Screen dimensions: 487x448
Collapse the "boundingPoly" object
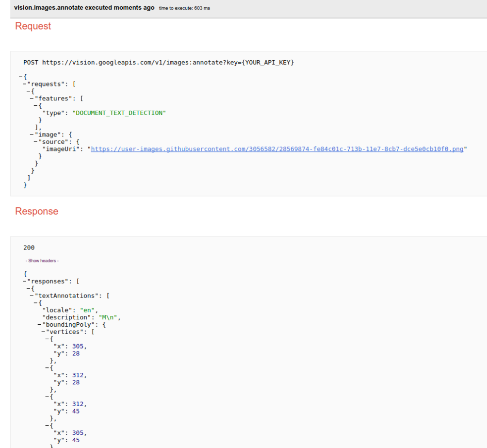(39, 325)
